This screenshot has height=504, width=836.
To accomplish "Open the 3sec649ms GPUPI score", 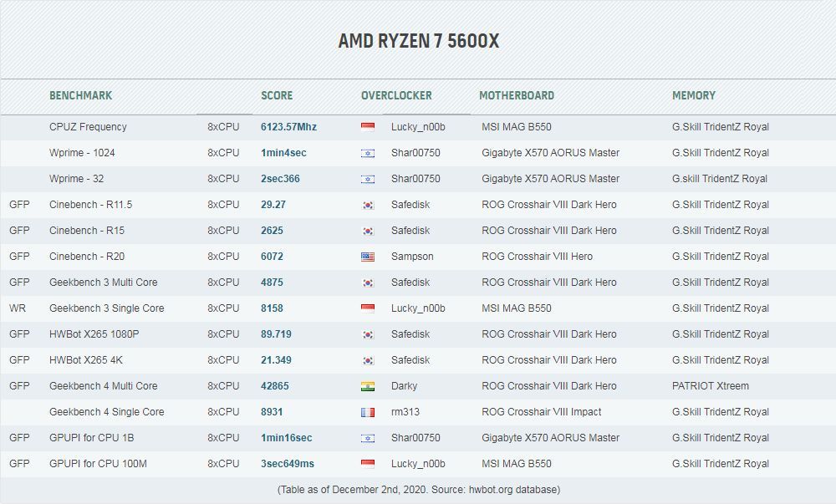I will click(288, 464).
